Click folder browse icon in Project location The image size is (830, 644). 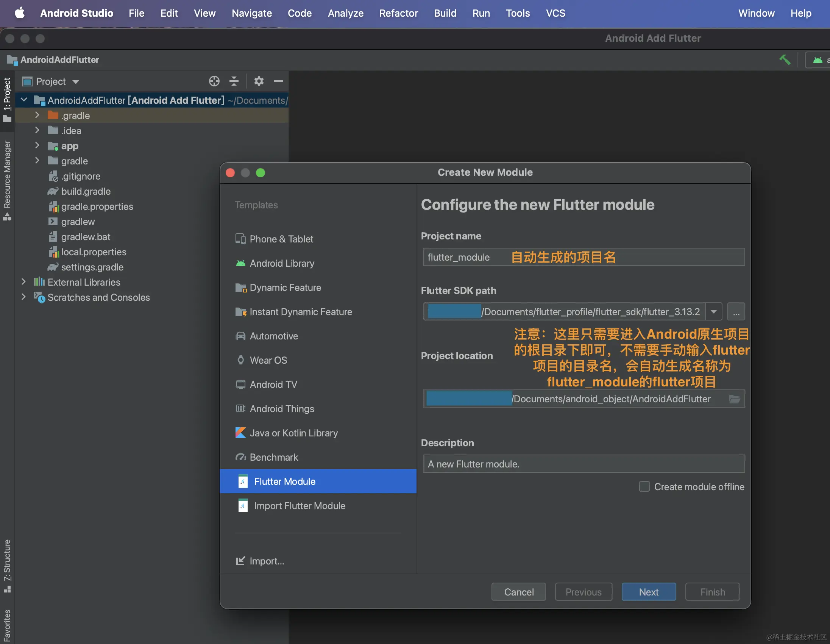pyautogui.click(x=734, y=399)
